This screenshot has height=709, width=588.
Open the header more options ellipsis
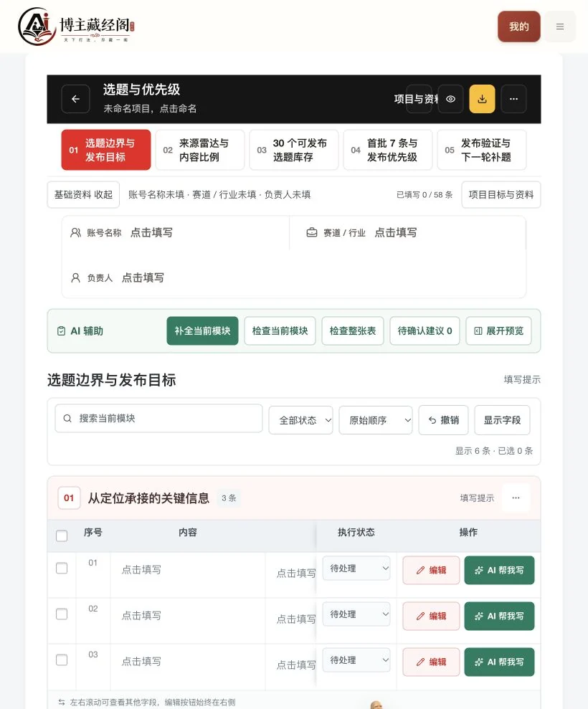pyautogui.click(x=514, y=99)
